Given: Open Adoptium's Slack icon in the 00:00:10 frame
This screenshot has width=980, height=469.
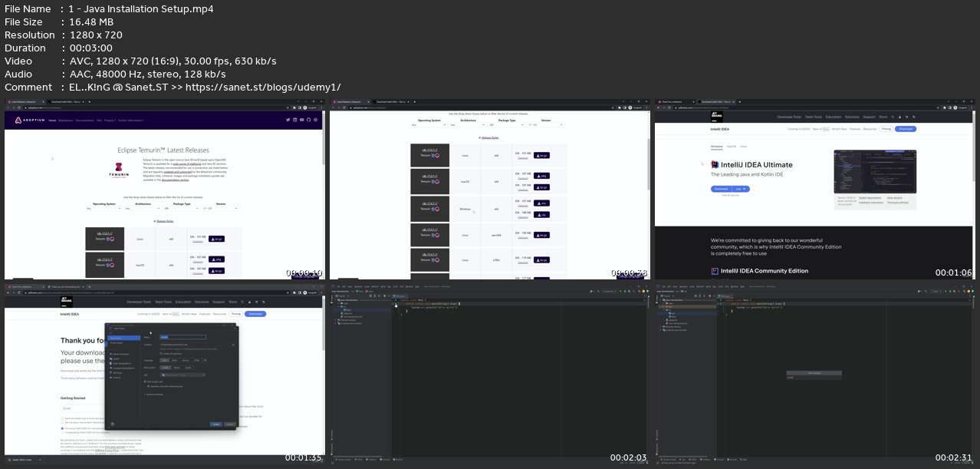Looking at the screenshot, I should coord(315,120).
